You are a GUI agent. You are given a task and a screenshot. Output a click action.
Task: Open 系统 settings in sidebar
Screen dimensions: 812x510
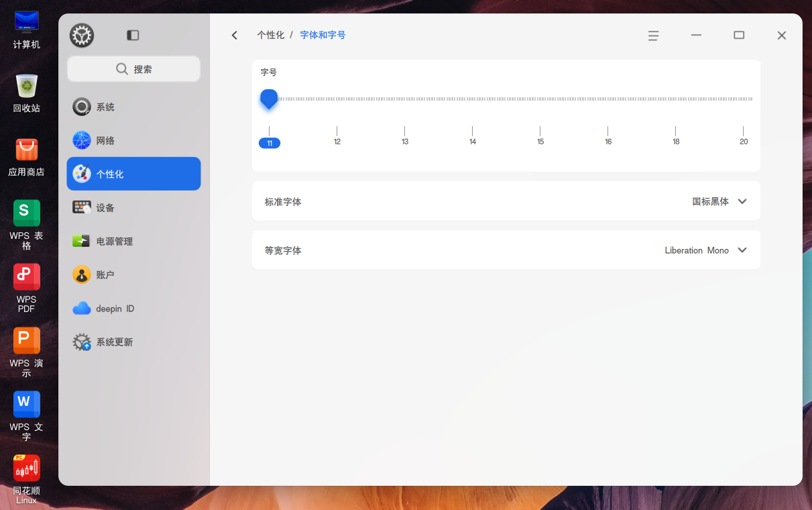coord(134,107)
